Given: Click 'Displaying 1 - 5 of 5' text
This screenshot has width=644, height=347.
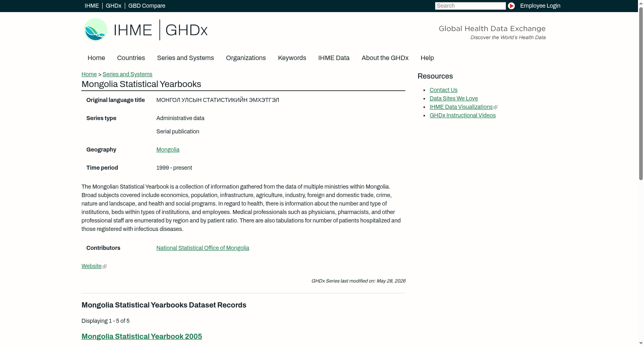Looking at the screenshot, I should tap(105, 321).
